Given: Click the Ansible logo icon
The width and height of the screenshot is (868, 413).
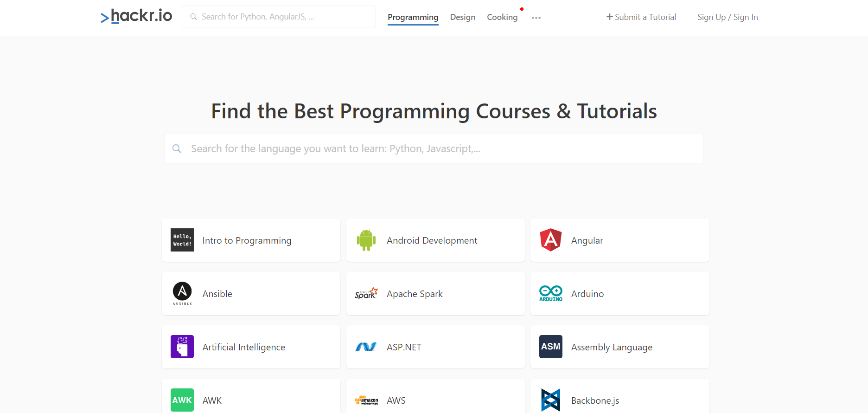Looking at the screenshot, I should click(182, 293).
